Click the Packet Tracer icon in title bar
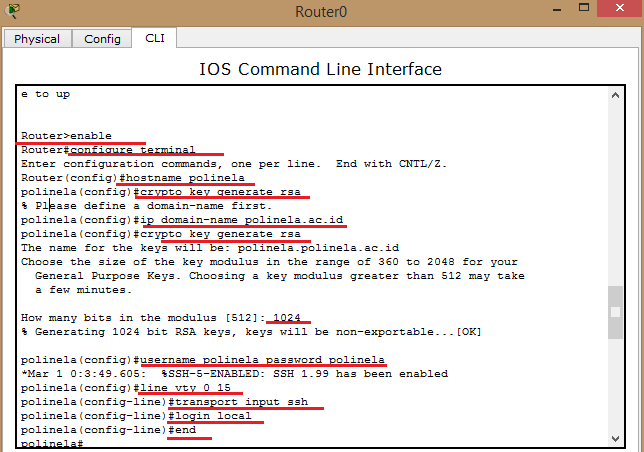Viewport: 644px width, 452px height. 13,11
